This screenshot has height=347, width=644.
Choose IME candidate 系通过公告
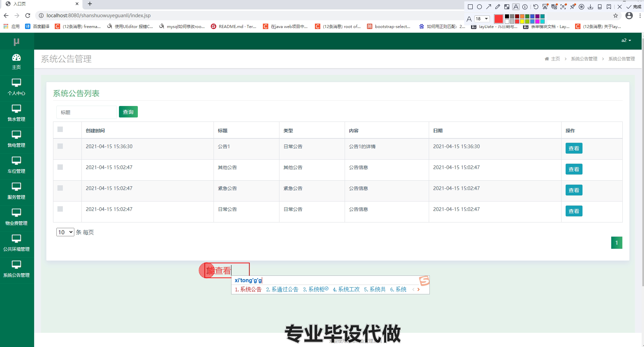tap(282, 289)
